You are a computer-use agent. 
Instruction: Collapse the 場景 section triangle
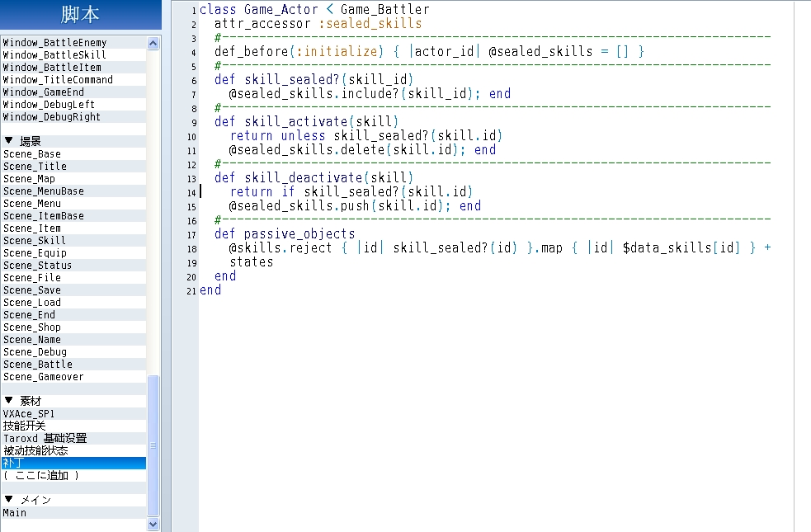(9, 140)
